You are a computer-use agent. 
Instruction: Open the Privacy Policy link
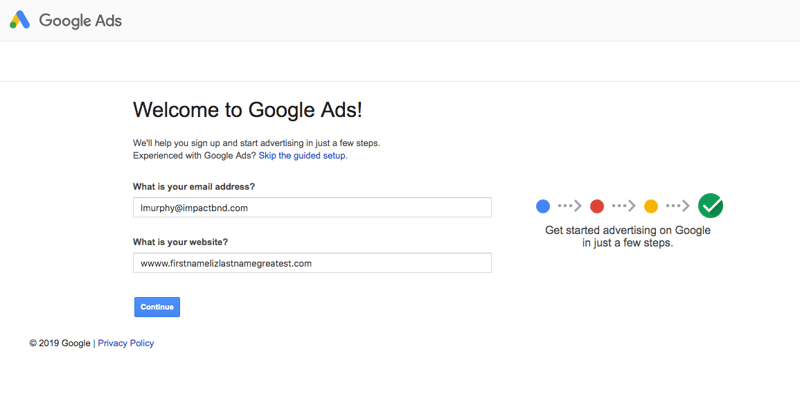[x=126, y=343]
